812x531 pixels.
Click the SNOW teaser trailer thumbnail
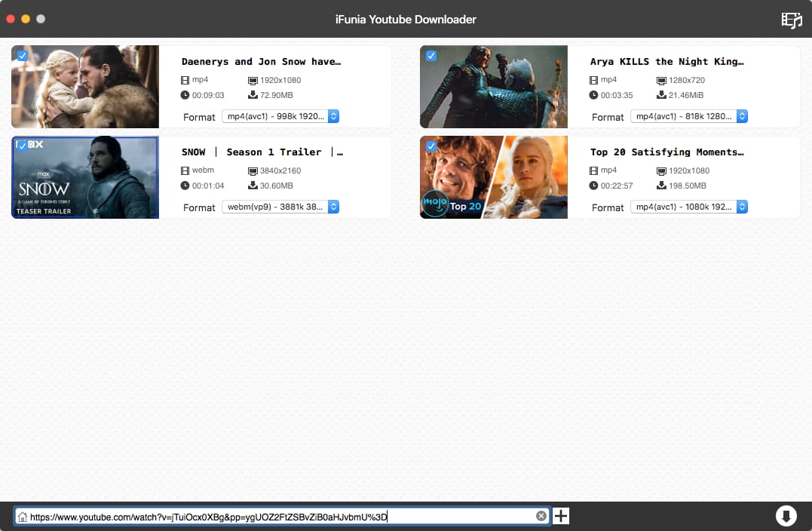click(x=85, y=178)
